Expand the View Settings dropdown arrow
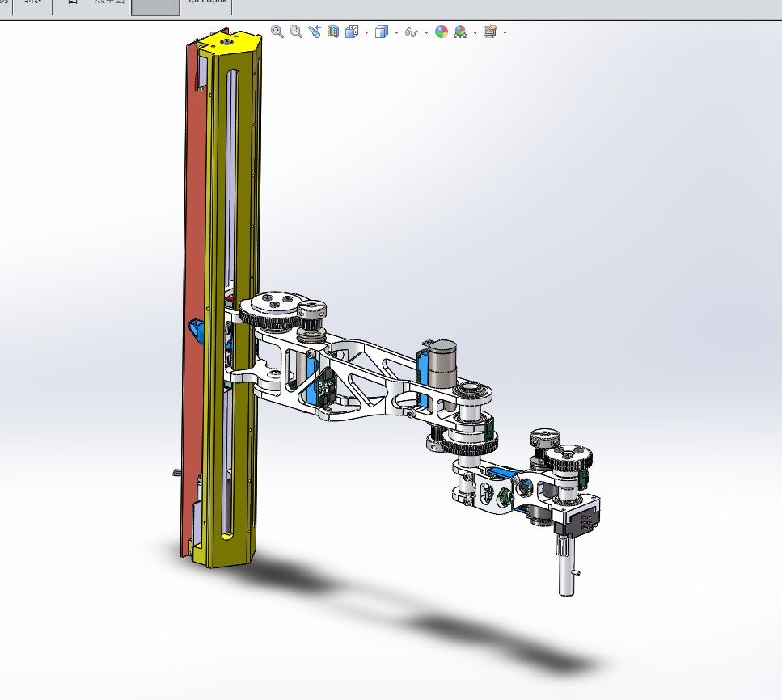Viewport: 782px width, 700px height. tap(505, 33)
